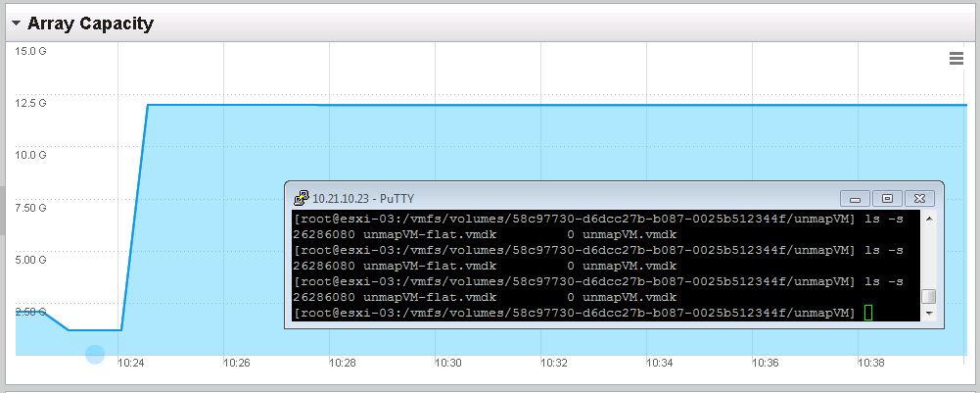Click the 12.5 G axis label
The image size is (980, 393).
tap(30, 103)
